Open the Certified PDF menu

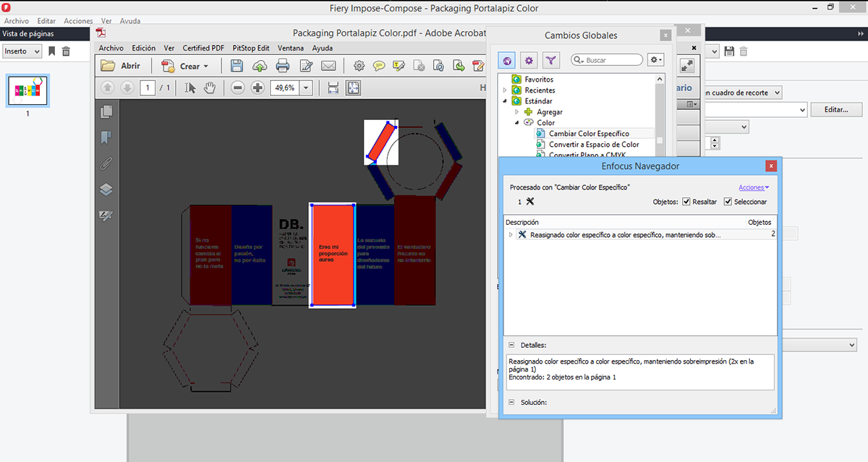203,48
